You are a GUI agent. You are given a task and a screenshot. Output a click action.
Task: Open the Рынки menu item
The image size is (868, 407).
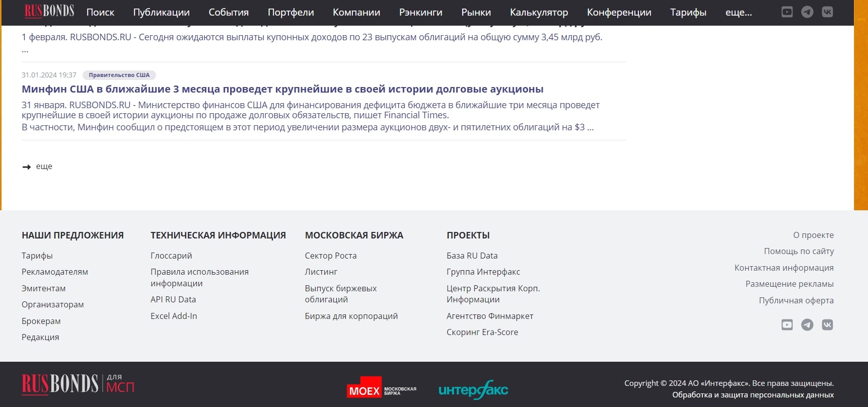[476, 12]
